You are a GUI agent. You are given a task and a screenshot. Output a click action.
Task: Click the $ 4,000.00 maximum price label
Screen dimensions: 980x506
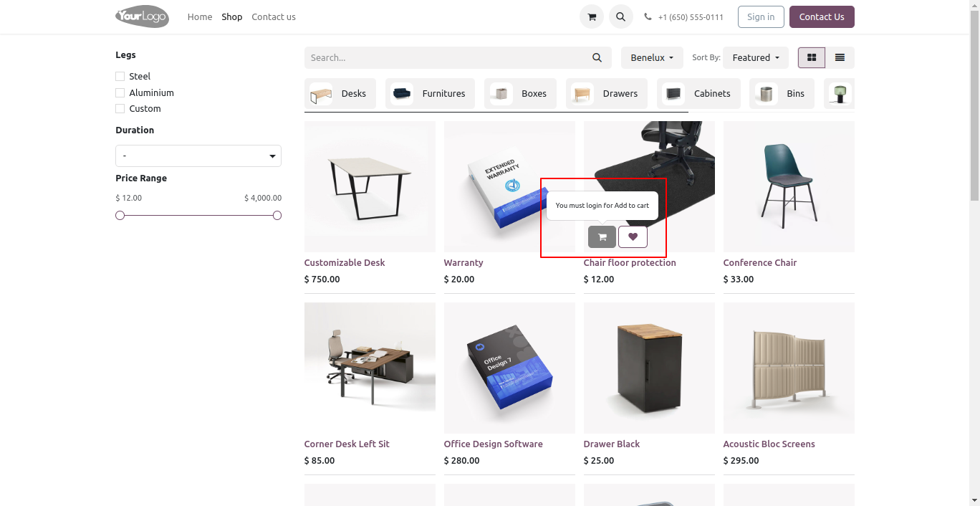pos(263,198)
